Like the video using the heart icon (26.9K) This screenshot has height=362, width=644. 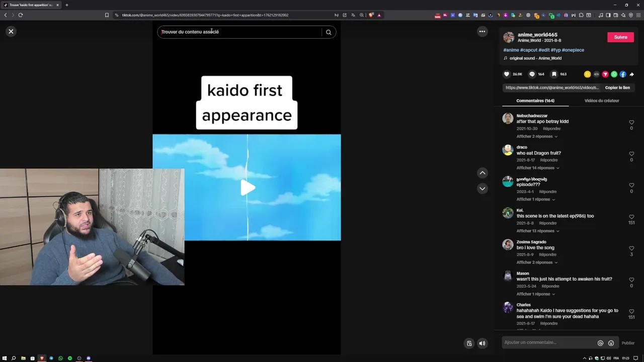[x=507, y=74]
